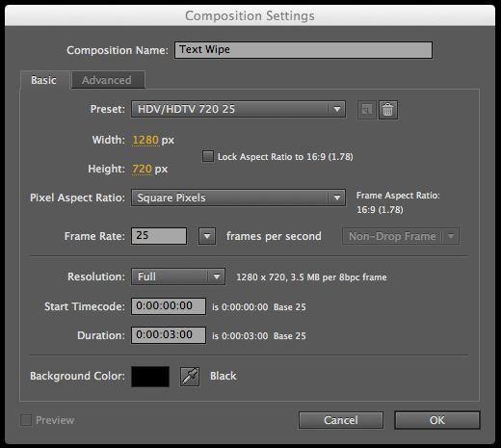
Task: Expand the Pixel Aspect Ratio dropdown
Action: [x=238, y=198]
